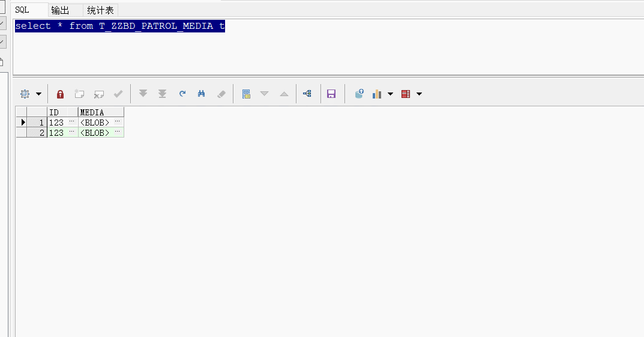Click the insert record icon
This screenshot has width=644, height=337.
(79, 94)
